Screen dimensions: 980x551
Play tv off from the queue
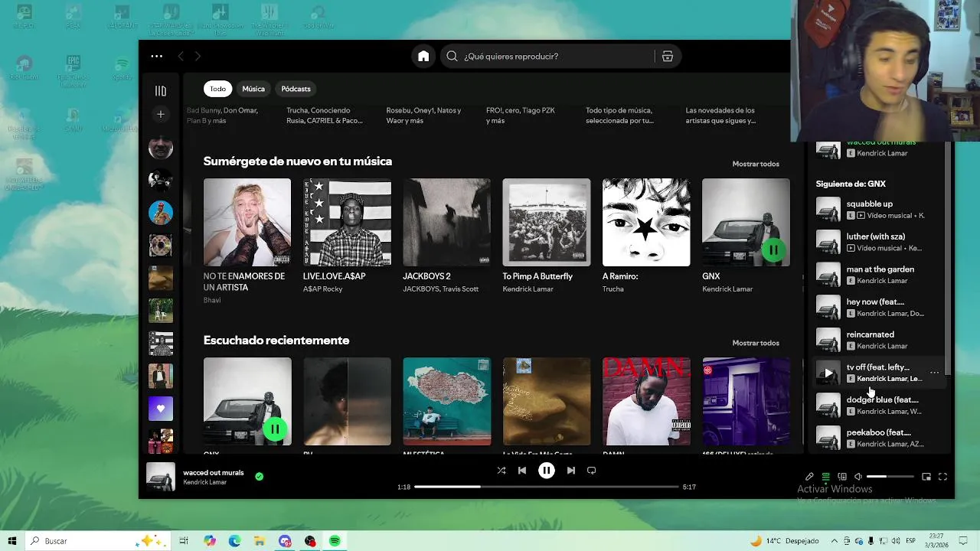tap(828, 373)
